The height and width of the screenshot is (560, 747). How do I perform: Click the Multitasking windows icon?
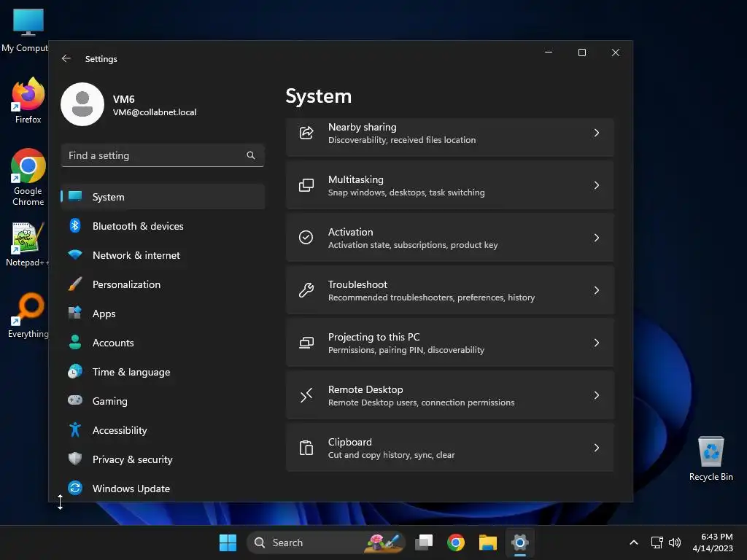(306, 185)
